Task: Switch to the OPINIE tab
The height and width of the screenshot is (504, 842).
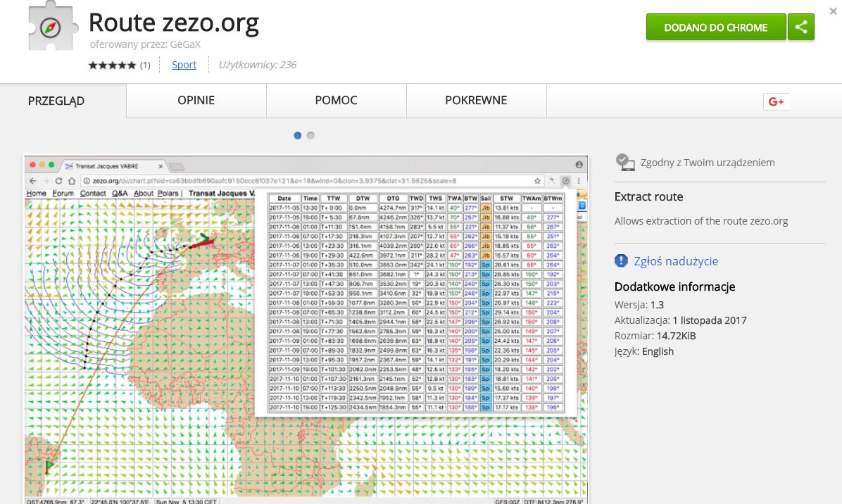Action: (196, 101)
